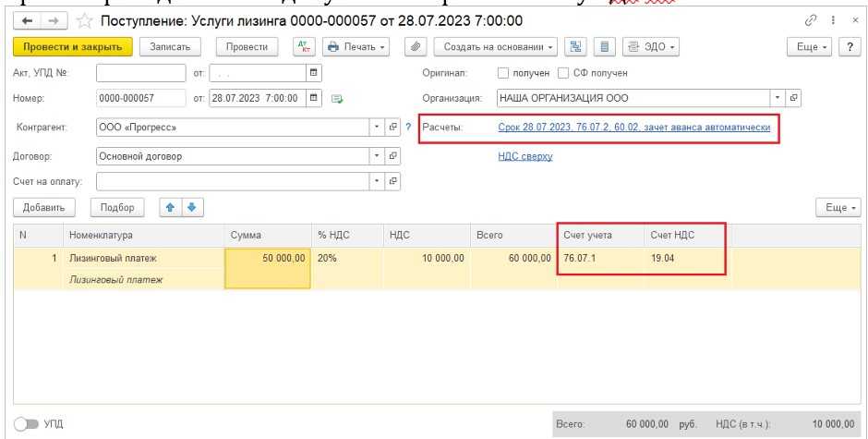Expand the Договор dropdown arrow
Viewport: 868px width, 439px height.
(377, 156)
